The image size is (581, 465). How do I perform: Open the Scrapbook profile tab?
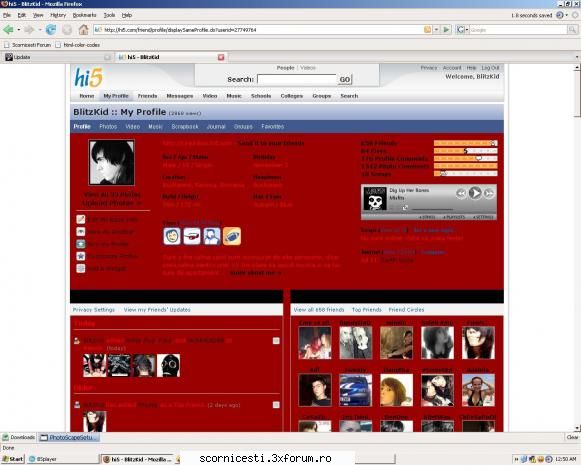point(185,126)
